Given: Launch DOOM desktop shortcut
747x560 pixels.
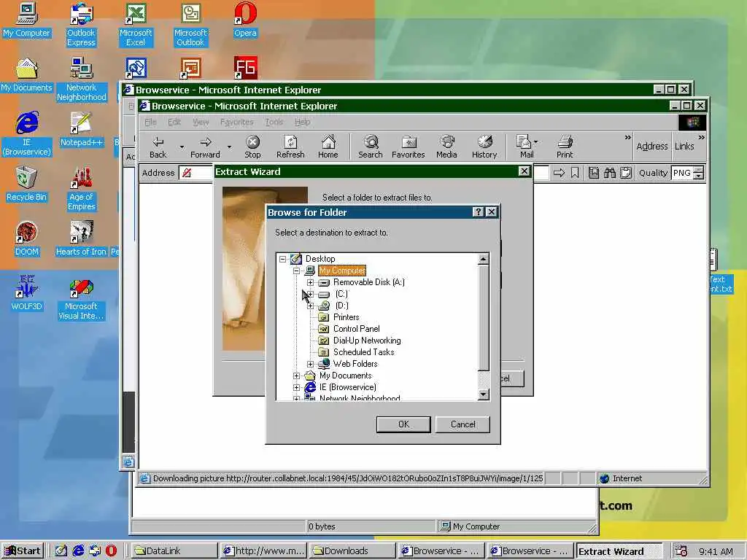Looking at the screenshot, I should (x=27, y=239).
